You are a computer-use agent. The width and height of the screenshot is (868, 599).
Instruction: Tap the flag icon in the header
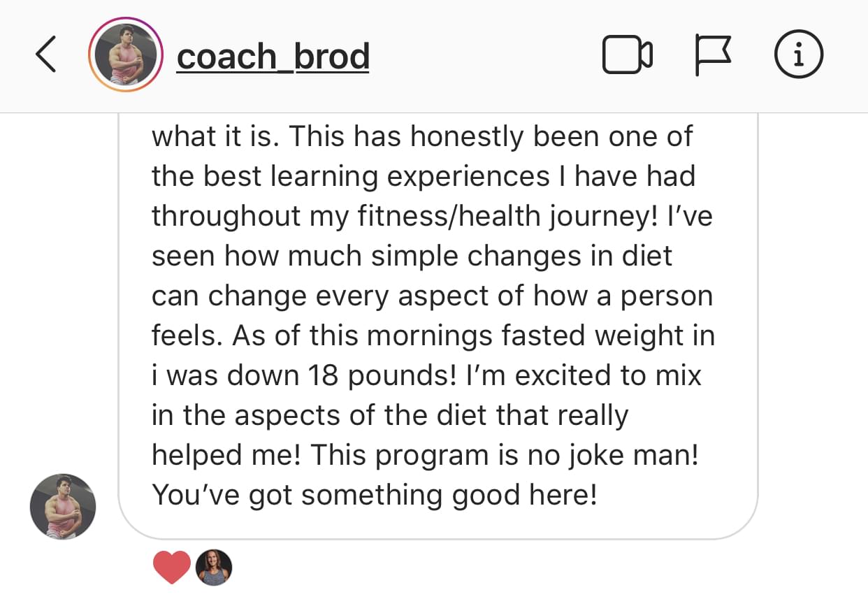click(712, 56)
